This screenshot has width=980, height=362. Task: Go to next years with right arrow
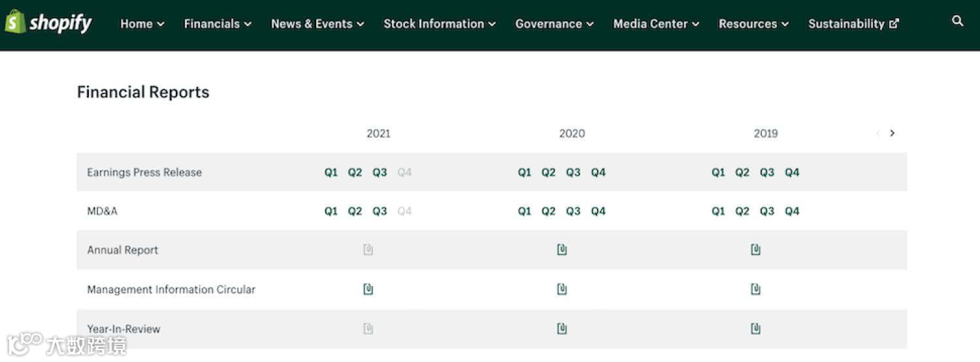click(x=892, y=133)
